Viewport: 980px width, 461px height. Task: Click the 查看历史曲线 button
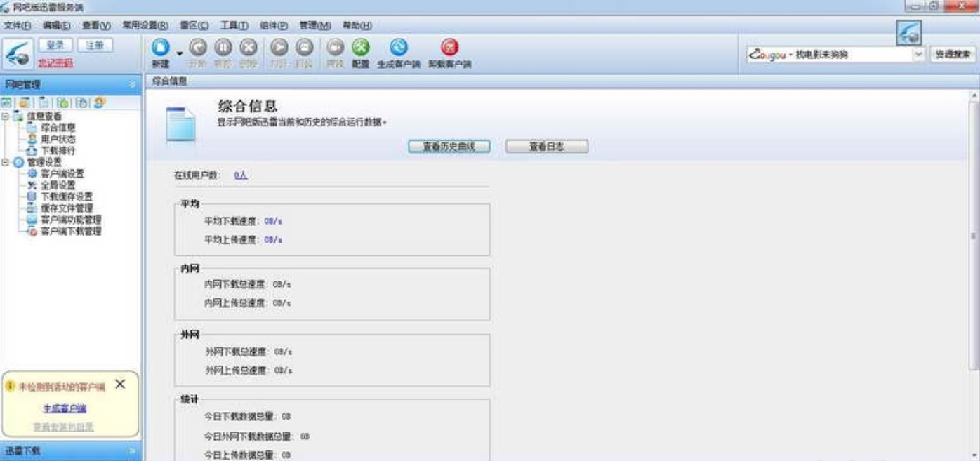tap(449, 147)
